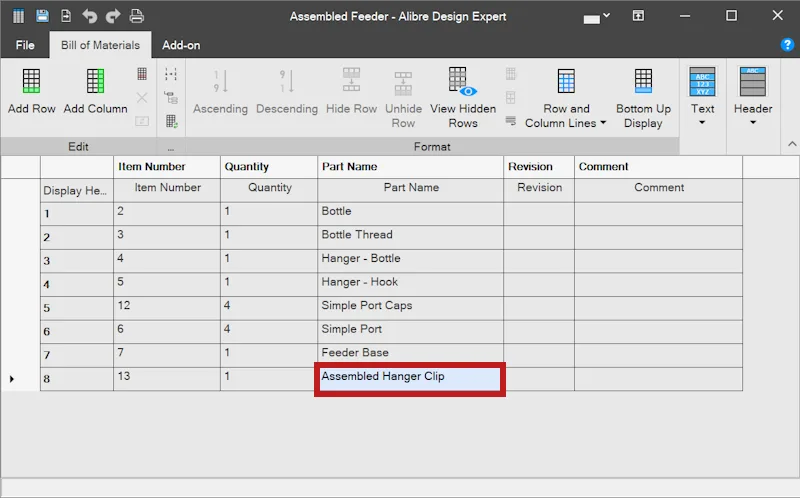Click the Revision cell for Bottle row
Image resolution: width=800 pixels, height=498 pixels.
click(539, 214)
